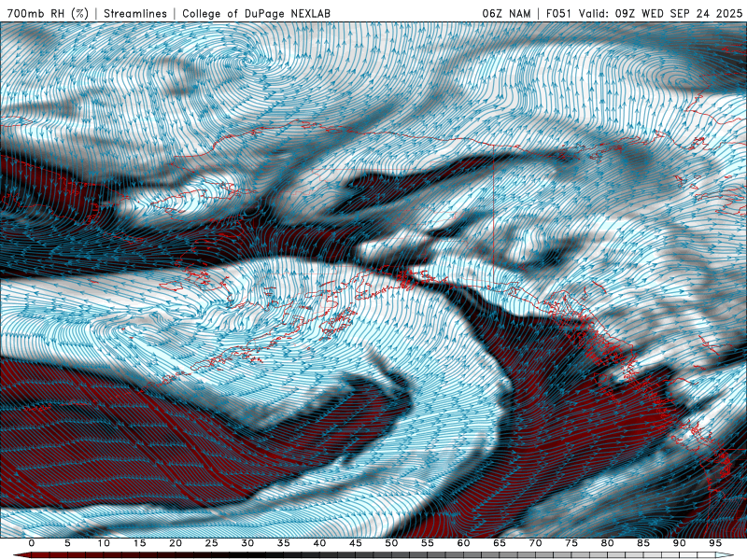Click the colorbar label "55"
This screenshot has height=560, width=747.
[428, 543]
